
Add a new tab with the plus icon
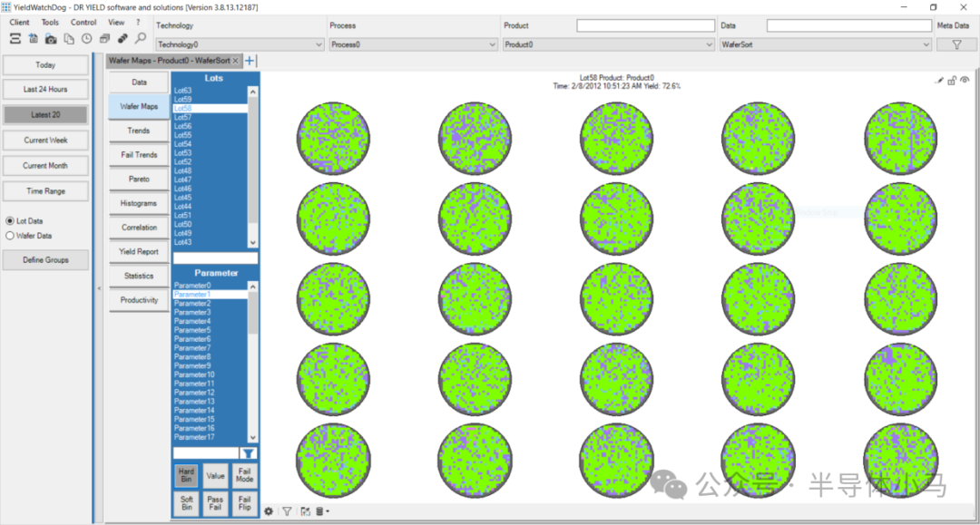[250, 61]
